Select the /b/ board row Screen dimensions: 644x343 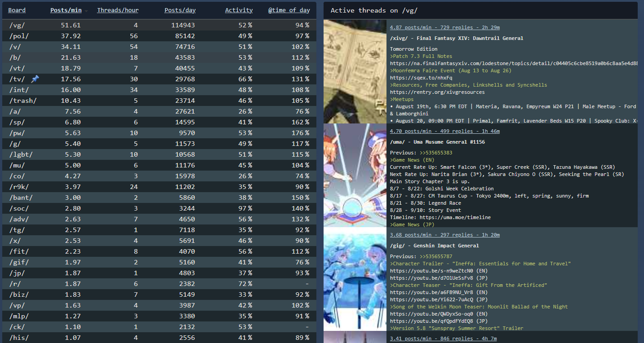pyautogui.click(x=159, y=57)
